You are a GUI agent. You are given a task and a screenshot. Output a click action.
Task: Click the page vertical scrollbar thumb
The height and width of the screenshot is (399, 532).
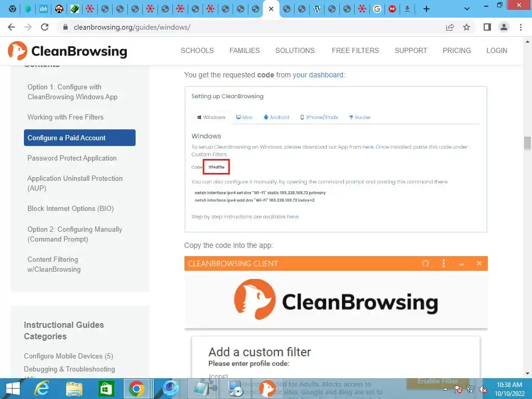tap(527, 143)
